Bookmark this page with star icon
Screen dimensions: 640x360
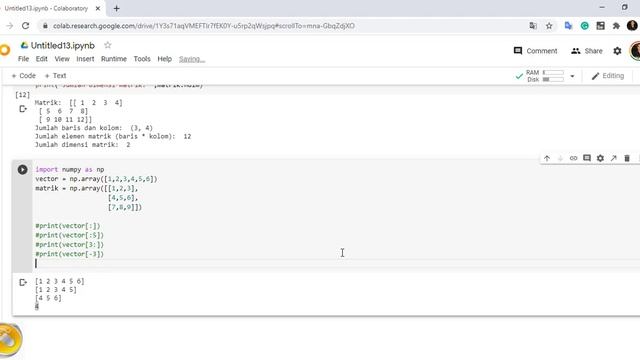click(x=549, y=26)
